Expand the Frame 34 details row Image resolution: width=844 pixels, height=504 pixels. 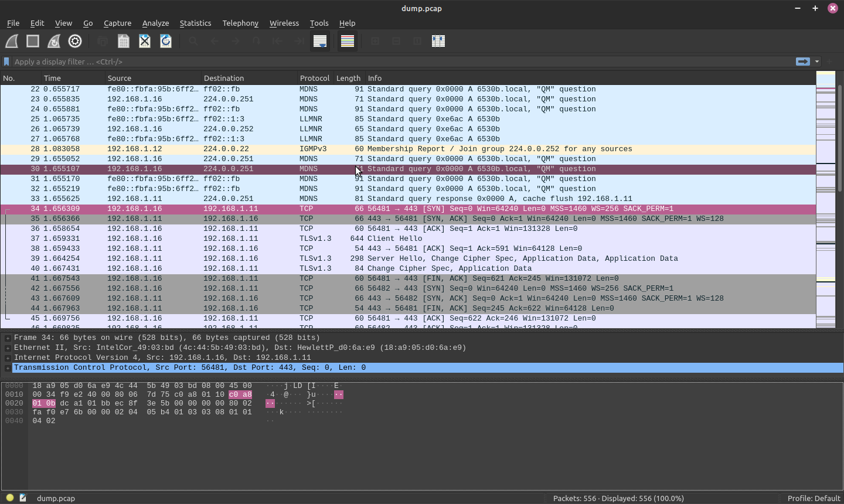coord(8,338)
